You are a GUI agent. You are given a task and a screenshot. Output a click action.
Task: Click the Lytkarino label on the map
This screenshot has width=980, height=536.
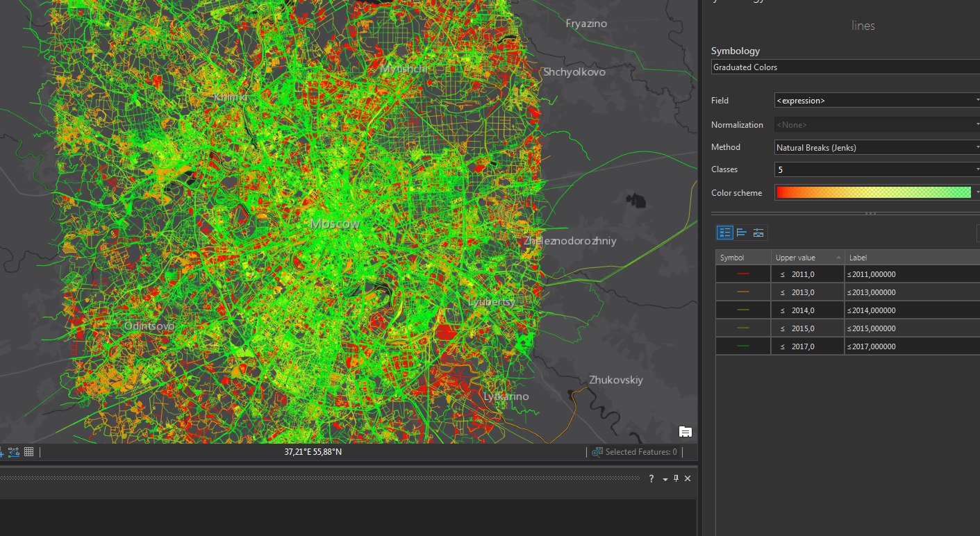(x=506, y=396)
